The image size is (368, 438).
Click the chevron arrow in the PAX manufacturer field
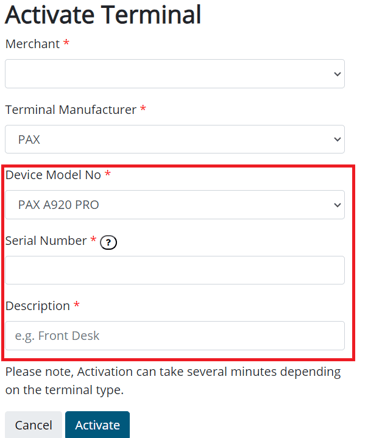click(x=337, y=139)
